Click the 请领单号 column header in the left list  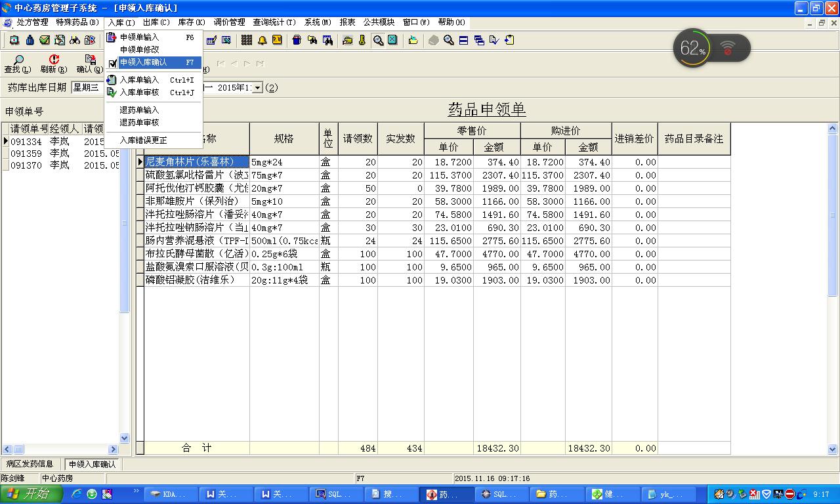29,129
